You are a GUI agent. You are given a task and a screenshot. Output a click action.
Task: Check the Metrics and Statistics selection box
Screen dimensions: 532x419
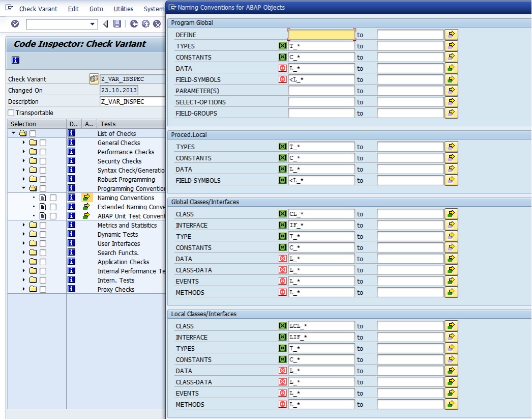click(43, 225)
